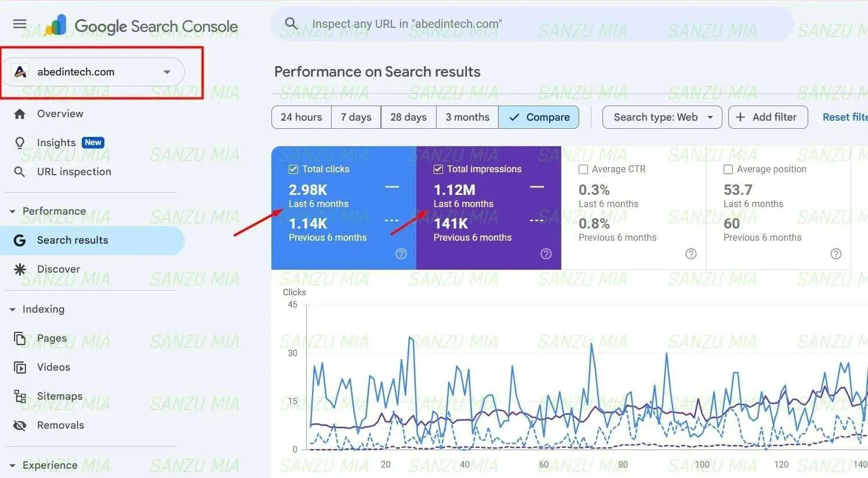
Task: Open Discover via its asterisk icon
Action: pyautogui.click(x=19, y=269)
